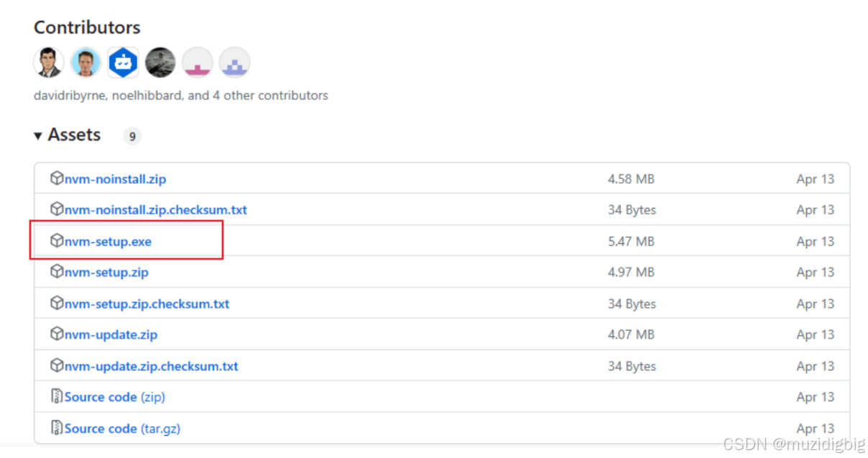Open the first contributor avatar with suit

pyautogui.click(x=49, y=63)
